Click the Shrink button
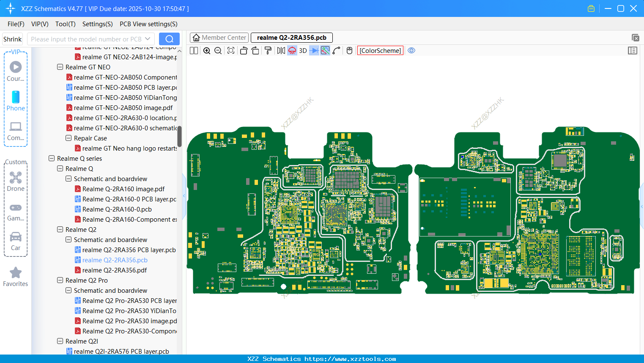 (13, 39)
